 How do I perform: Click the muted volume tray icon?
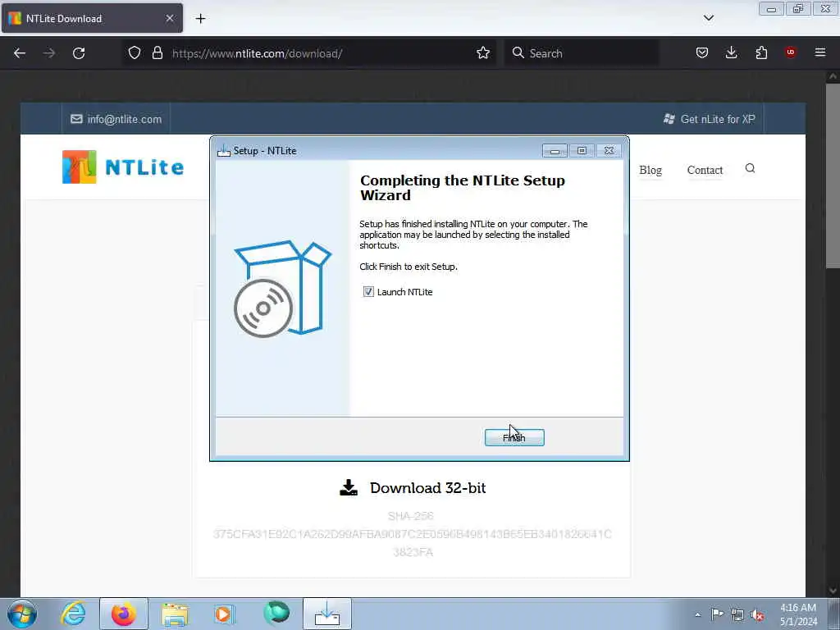(757, 615)
